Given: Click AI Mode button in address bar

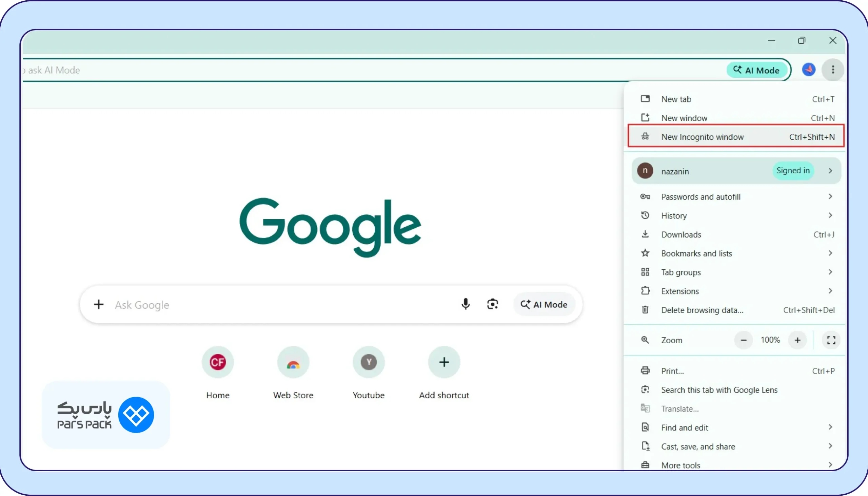Looking at the screenshot, I should pos(756,70).
